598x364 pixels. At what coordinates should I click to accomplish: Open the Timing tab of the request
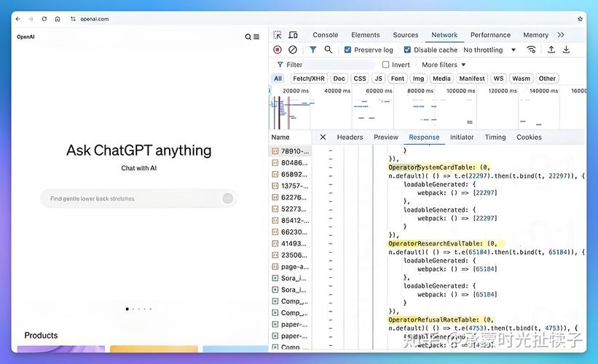click(495, 137)
